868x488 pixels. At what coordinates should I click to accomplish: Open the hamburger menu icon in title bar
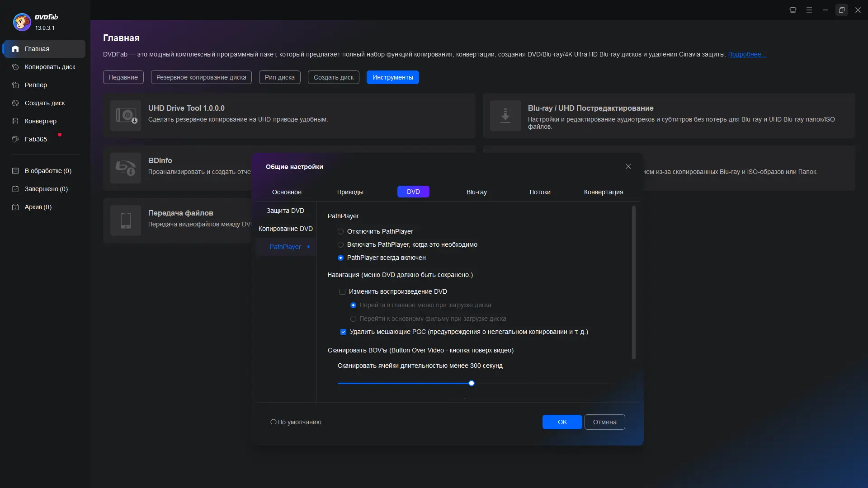pos(809,10)
